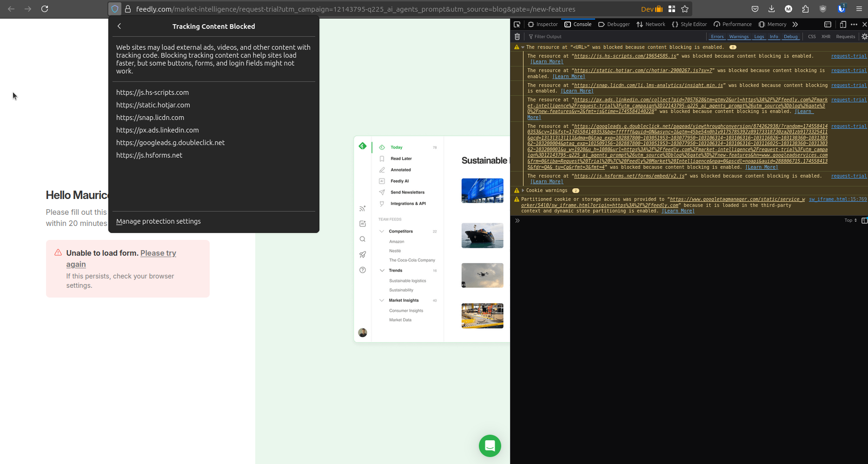Collapse the Trends team feed
The width and height of the screenshot is (868, 464).
pyautogui.click(x=382, y=270)
